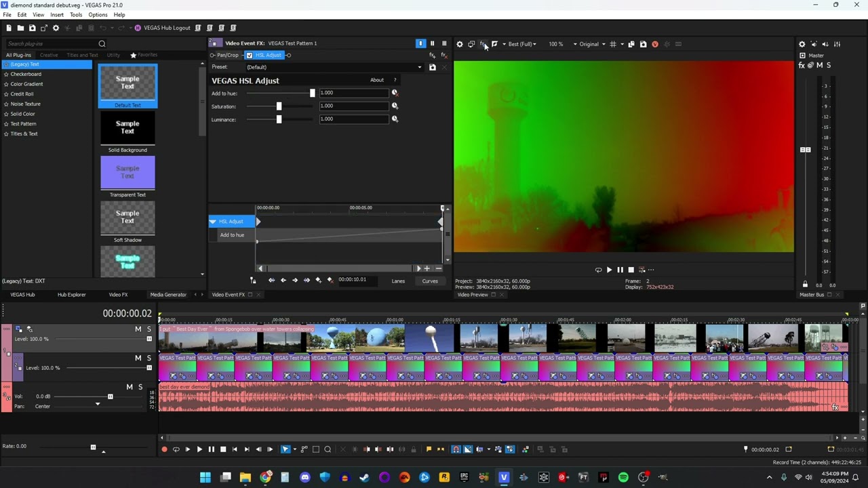The image size is (868, 488).
Task: Save a snapshot of the preview frame
Action: pyautogui.click(x=643, y=44)
